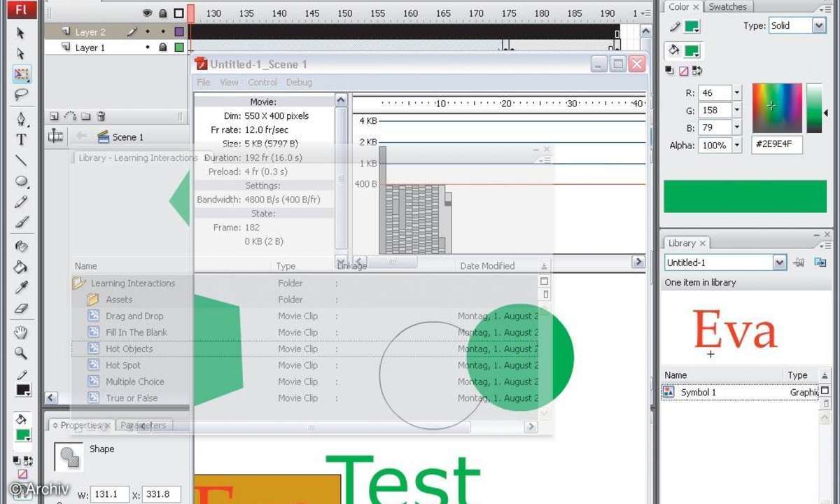Sort library by Date Modified header
The width and height of the screenshot is (840, 504).
point(487,266)
